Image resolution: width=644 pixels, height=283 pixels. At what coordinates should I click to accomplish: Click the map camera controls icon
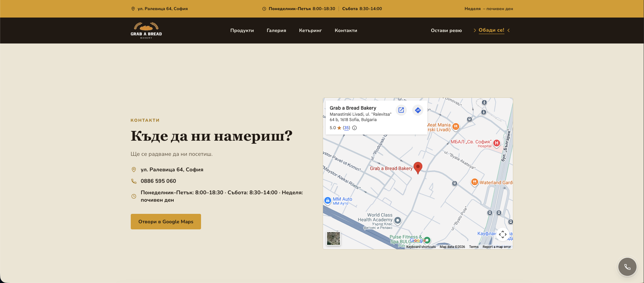[x=502, y=234]
